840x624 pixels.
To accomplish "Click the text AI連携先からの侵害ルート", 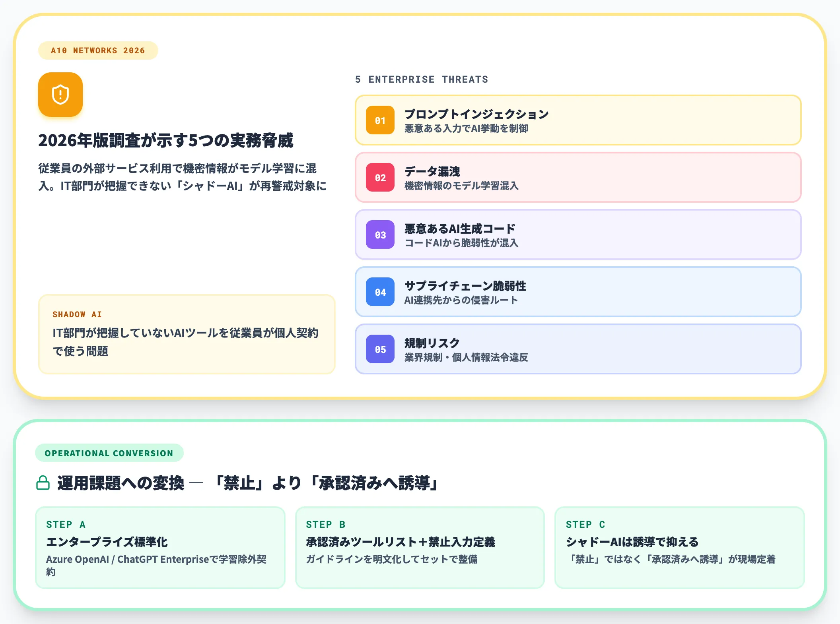I will (461, 300).
